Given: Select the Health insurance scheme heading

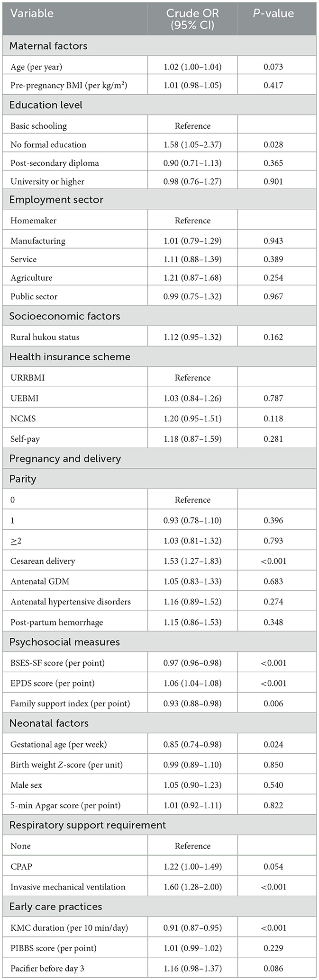Looking at the screenshot, I should pyautogui.click(x=70, y=357).
